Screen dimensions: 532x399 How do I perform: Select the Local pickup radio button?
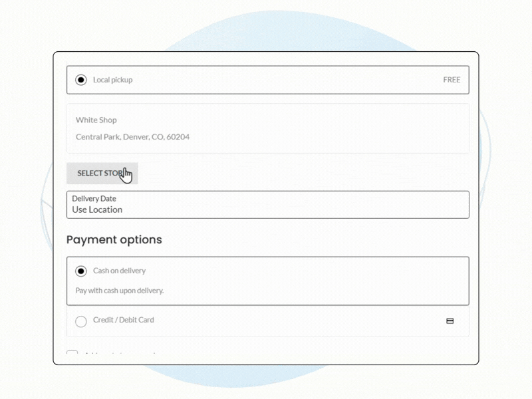pos(81,80)
